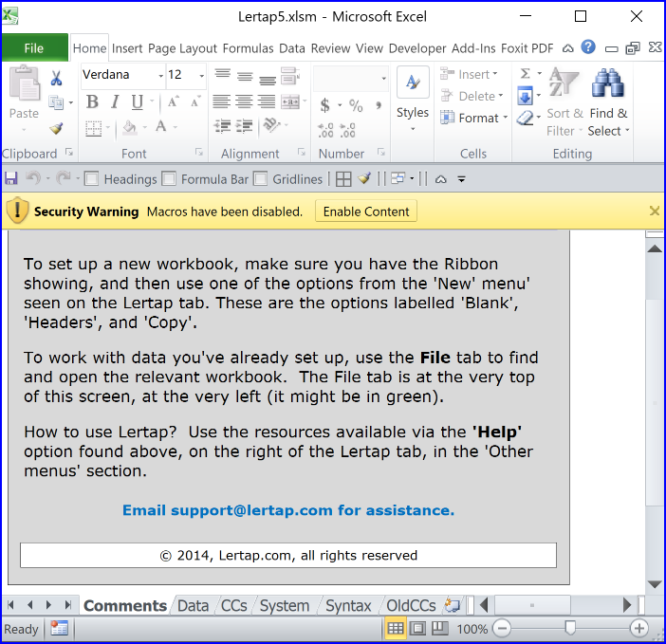Click the Cut scissors icon
666x644 pixels.
[56, 79]
